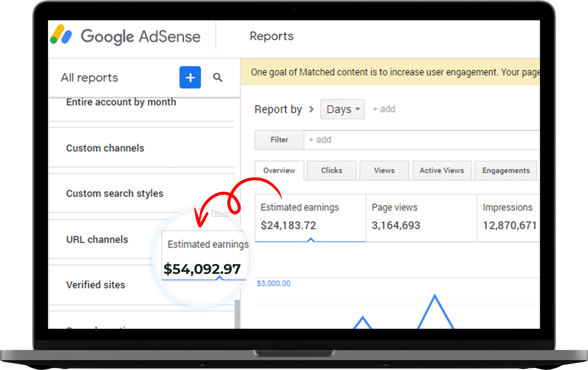Click the $3,000.00 chart axis label
This screenshot has height=370, width=588.
pyautogui.click(x=274, y=283)
